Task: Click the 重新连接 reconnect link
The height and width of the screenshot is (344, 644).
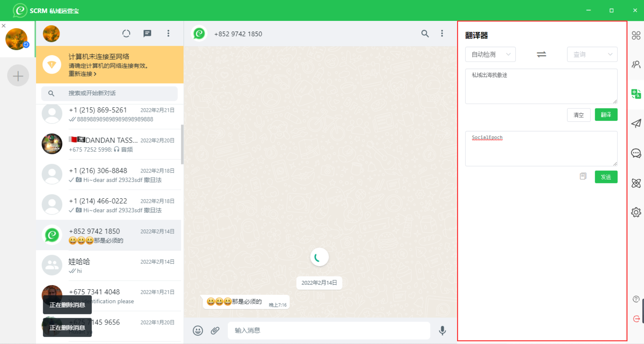Action: point(83,74)
